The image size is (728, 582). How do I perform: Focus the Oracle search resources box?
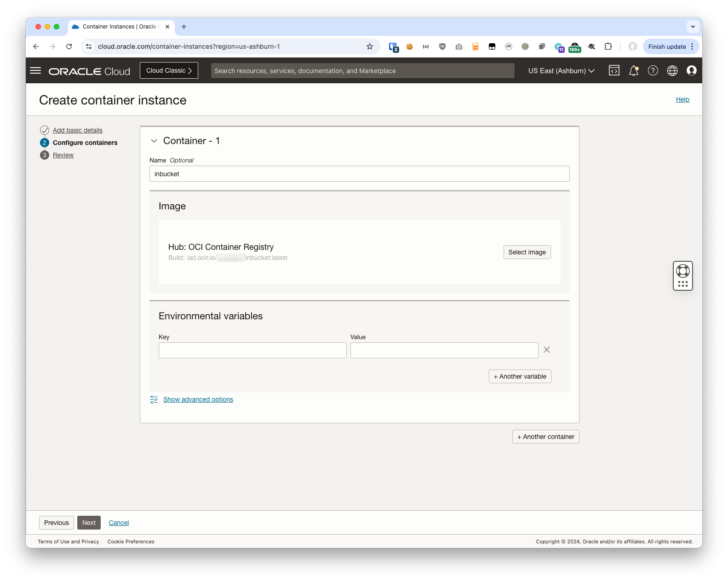[x=362, y=71]
